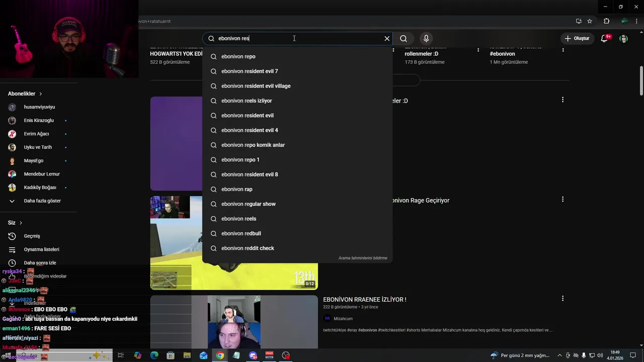Play the RRAENEE İZLİYOR video thumbnail
644x362 pixels.
click(x=234, y=322)
